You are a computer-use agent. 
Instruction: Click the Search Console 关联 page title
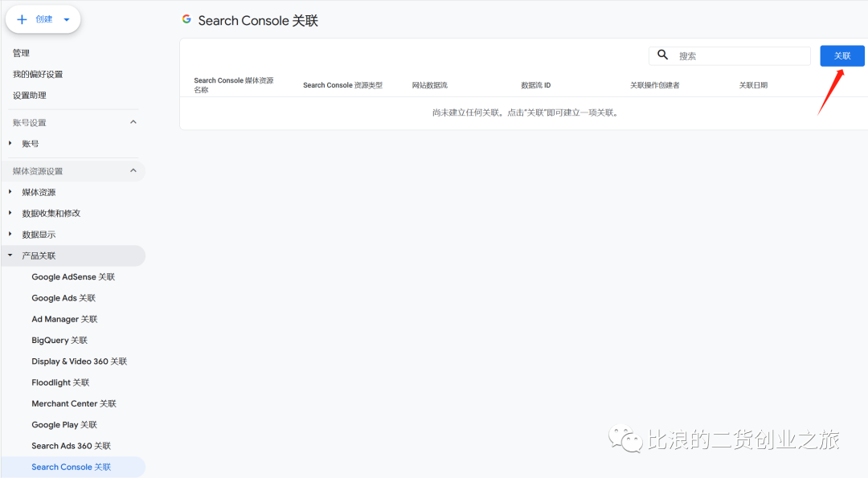[x=258, y=20]
